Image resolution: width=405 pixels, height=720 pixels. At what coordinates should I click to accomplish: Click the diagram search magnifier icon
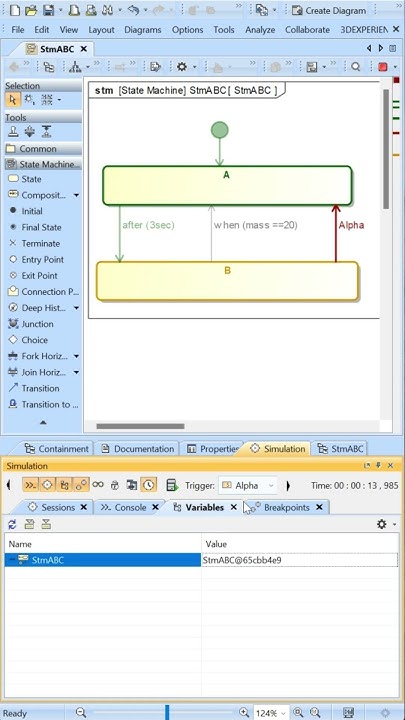pos(355,67)
